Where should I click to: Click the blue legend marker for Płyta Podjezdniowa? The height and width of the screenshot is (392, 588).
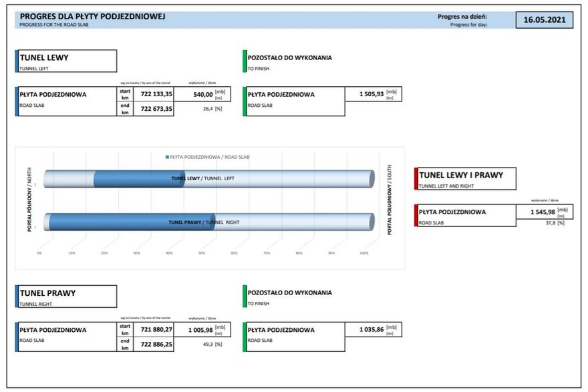(x=167, y=157)
